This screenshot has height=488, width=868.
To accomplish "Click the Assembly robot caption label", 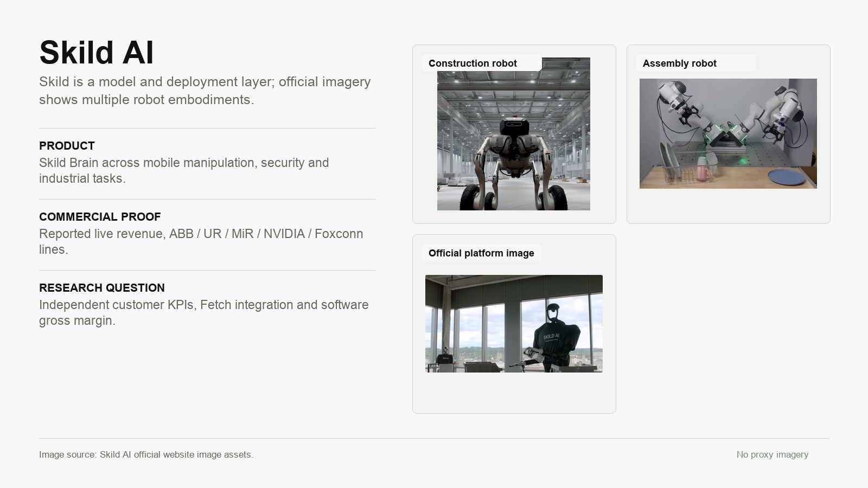I will 679,63.
